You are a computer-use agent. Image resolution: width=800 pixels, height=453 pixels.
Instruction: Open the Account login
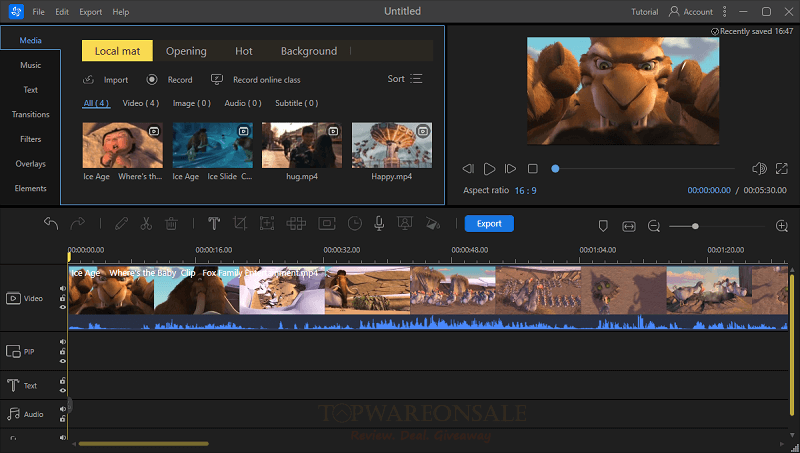tap(691, 12)
